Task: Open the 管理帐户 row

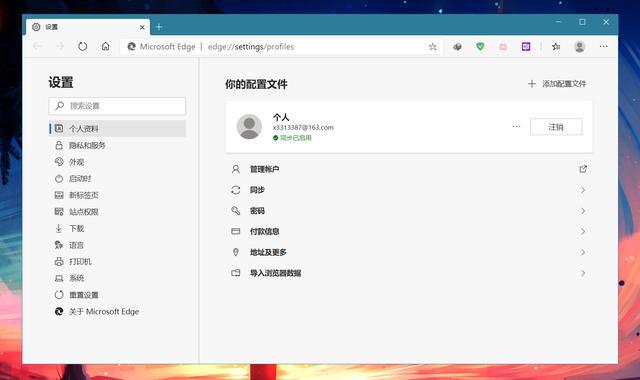Action: coord(409,169)
